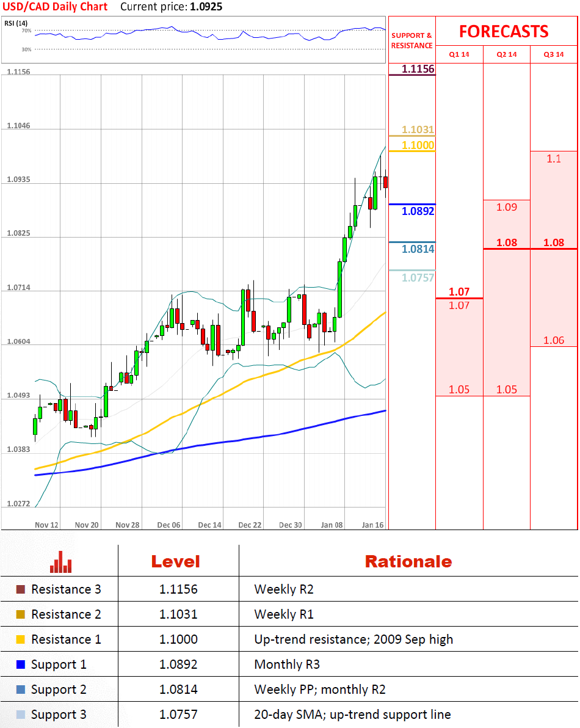Click the RSI 70% threshold label

click(x=26, y=31)
